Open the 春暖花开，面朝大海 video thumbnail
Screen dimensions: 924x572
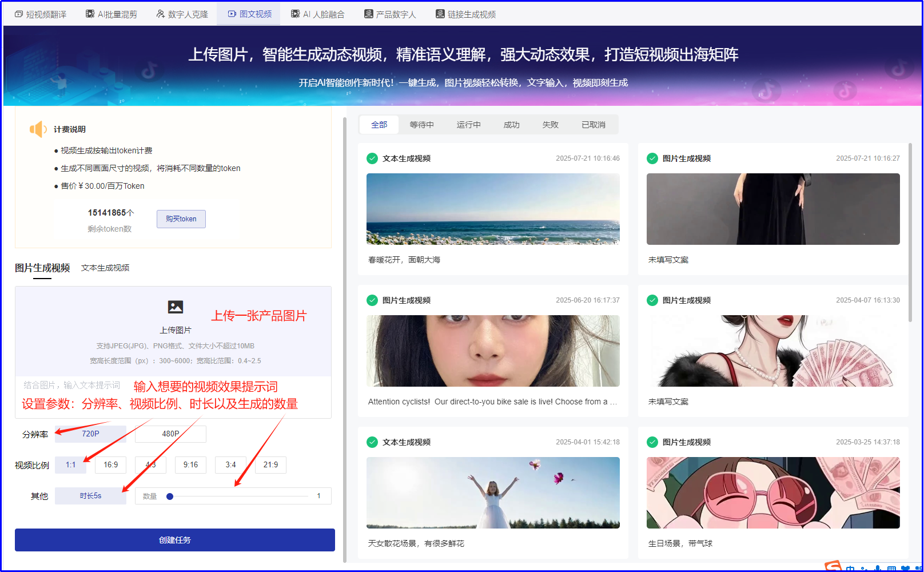coord(493,209)
